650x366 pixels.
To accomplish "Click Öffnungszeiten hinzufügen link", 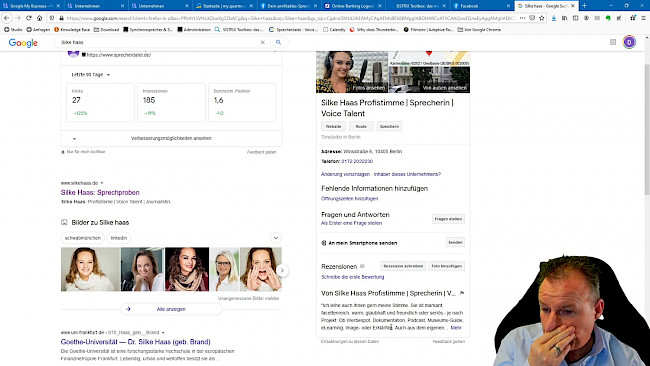I will pyautogui.click(x=349, y=199).
